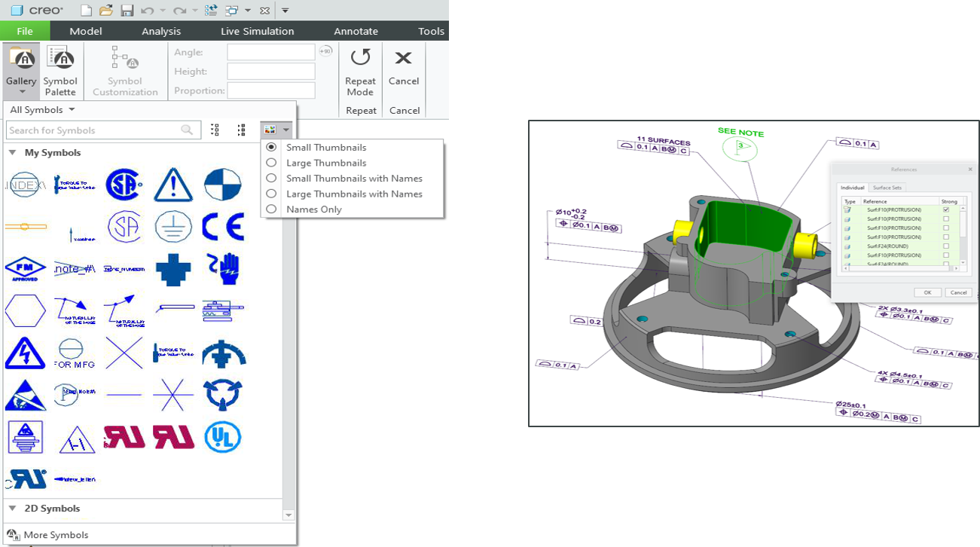Select the earth ground circle symbol

173,227
